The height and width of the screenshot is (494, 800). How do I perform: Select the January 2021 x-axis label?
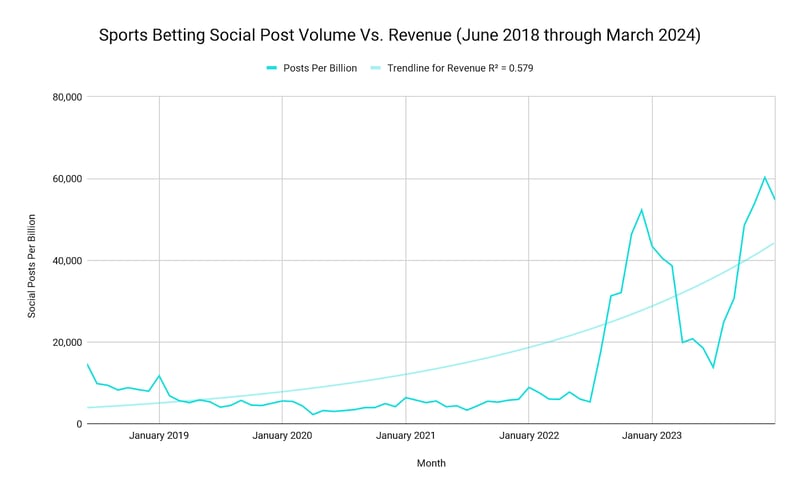point(405,436)
